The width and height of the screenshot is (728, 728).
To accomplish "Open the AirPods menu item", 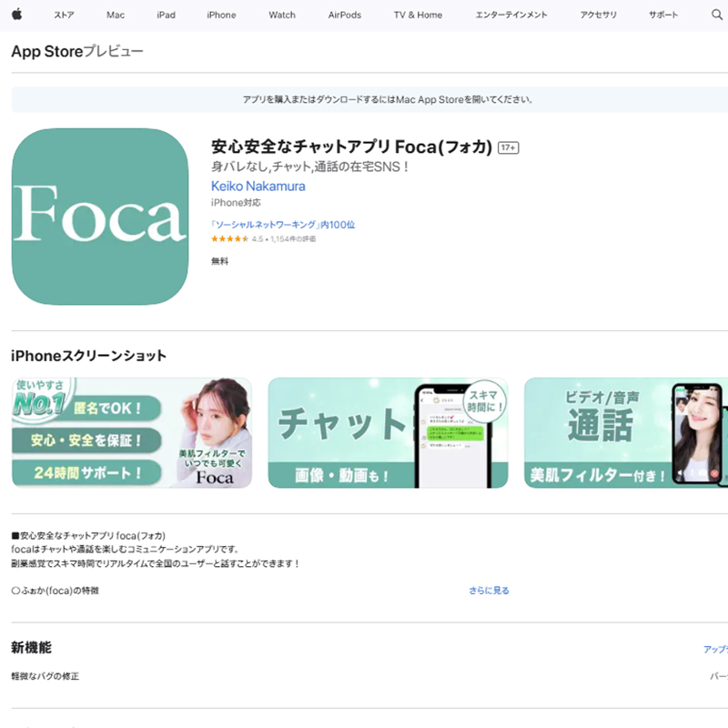I will (x=345, y=15).
